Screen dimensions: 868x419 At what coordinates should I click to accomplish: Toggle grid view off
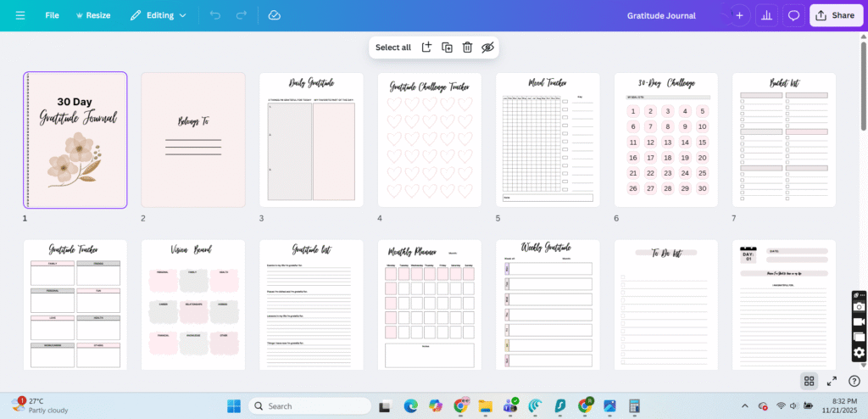point(809,381)
